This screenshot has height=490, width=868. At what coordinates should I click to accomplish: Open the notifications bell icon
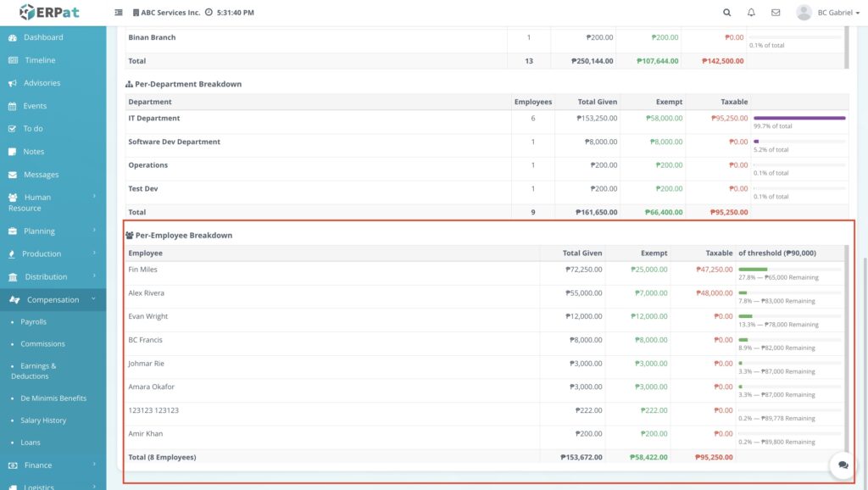751,13
